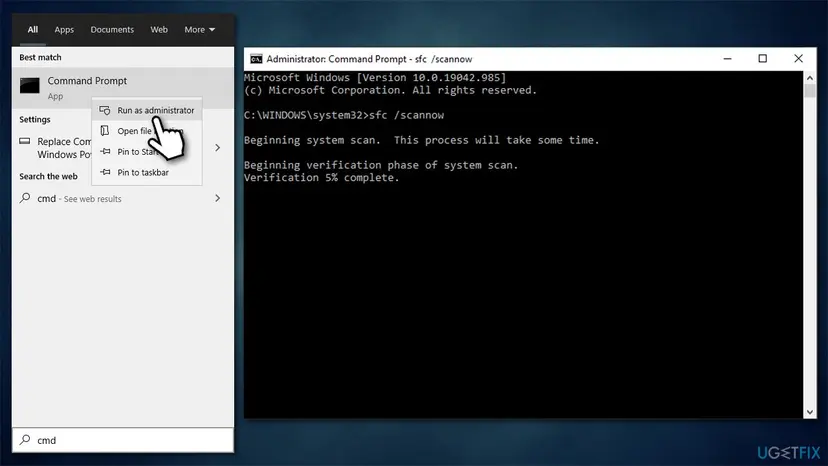Click the pin icon beside Pin to Start
The image size is (828, 466).
pos(106,152)
